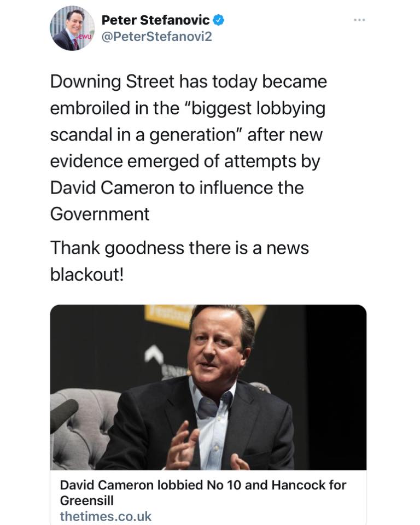Visit the thetimes.co.uk domain link
Screen dimensions: 420x525
tap(106, 516)
